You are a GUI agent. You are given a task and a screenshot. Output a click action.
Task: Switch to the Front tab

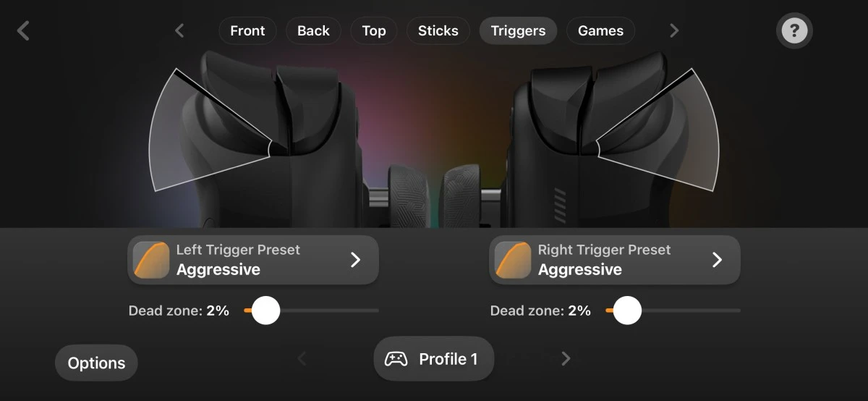point(247,30)
